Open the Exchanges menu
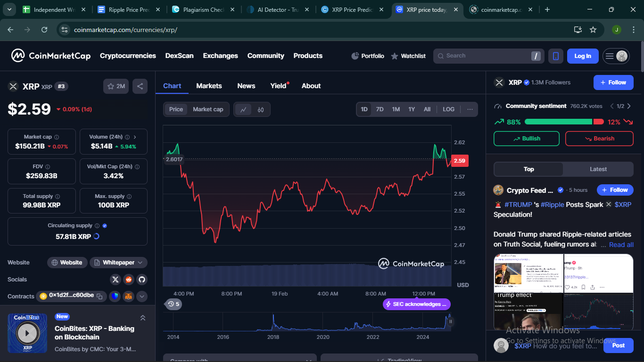644x362 pixels. click(x=221, y=56)
